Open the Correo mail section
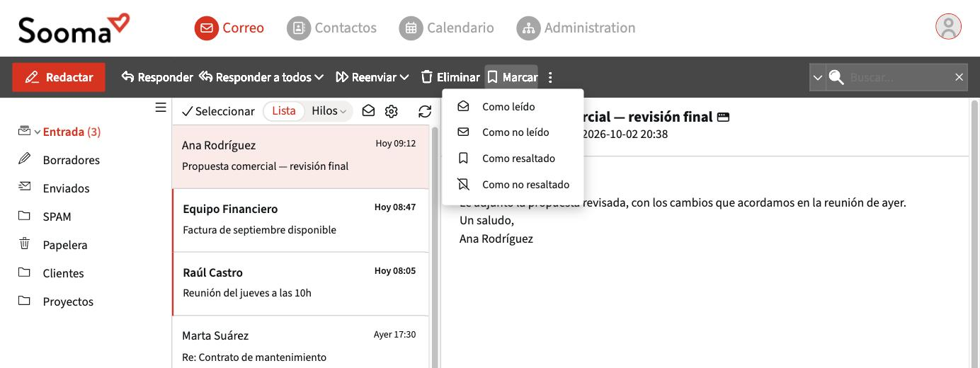980x368 pixels. [229, 28]
